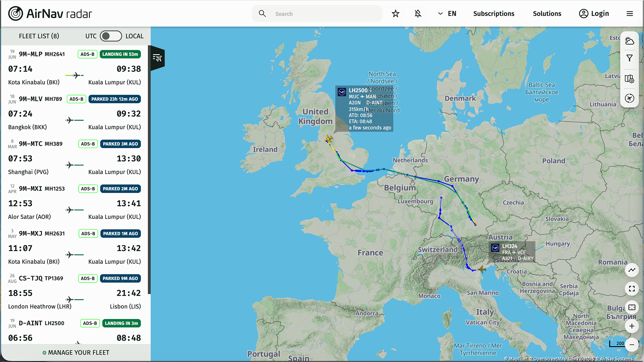Click the search magnifier icon
Image resolution: width=644 pixels, height=362 pixels.
(262, 14)
